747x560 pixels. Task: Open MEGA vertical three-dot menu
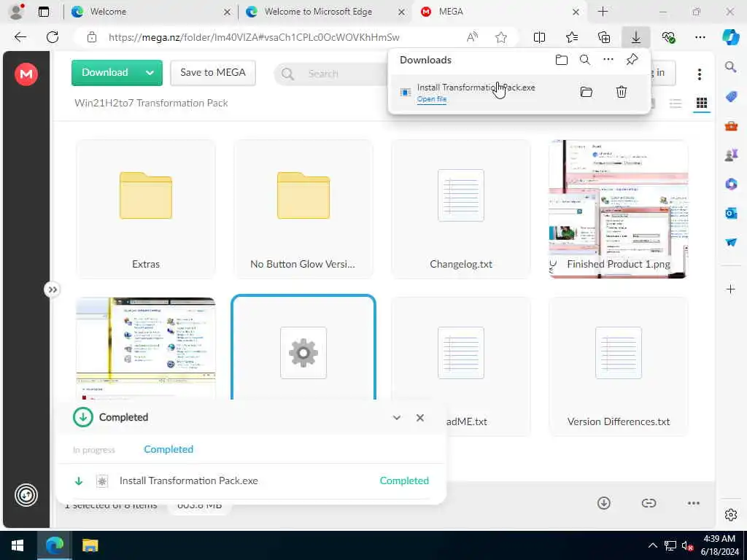(700, 74)
